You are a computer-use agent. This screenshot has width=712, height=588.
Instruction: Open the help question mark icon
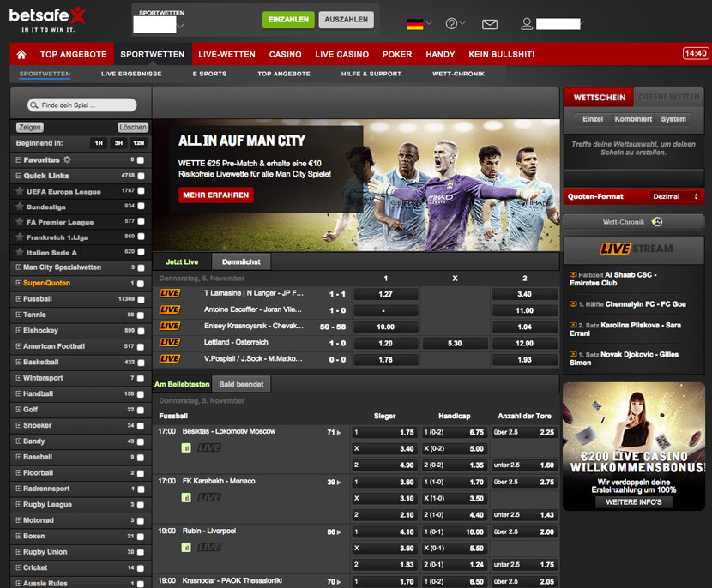pyautogui.click(x=451, y=24)
